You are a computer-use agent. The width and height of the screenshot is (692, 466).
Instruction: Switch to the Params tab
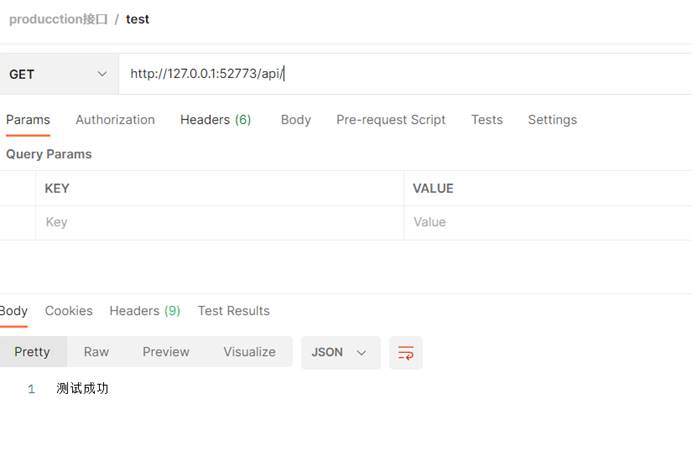point(28,120)
